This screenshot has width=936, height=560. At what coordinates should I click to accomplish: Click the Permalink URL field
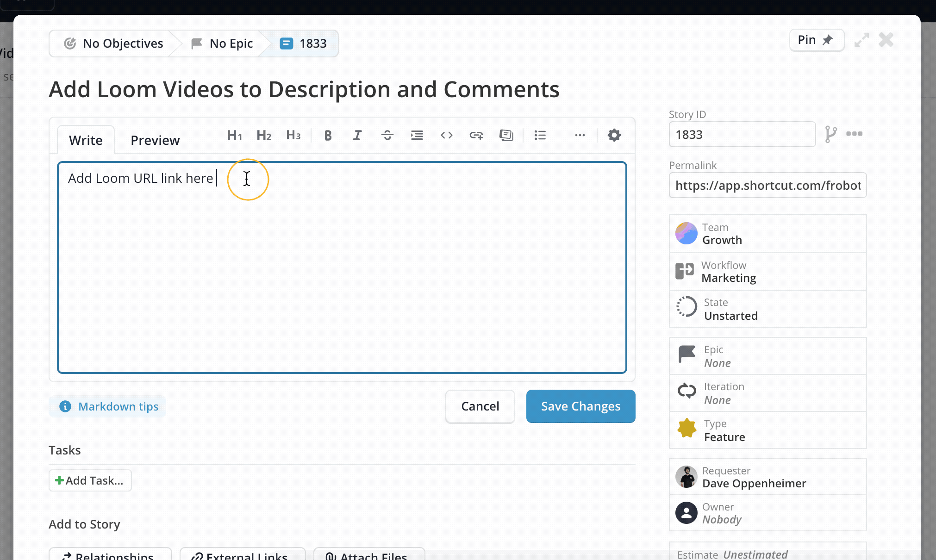768,185
